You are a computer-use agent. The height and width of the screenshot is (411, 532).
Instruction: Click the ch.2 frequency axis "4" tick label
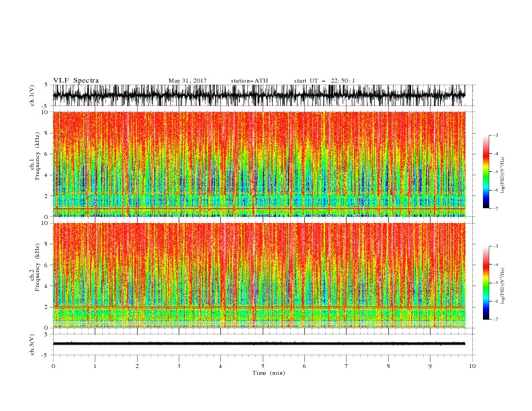(x=46, y=286)
